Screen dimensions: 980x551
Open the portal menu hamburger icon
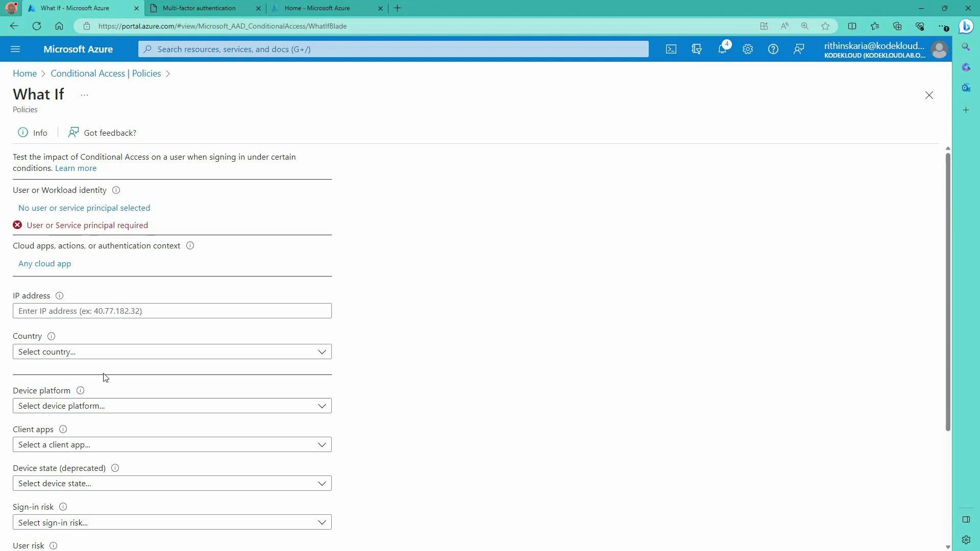15,49
